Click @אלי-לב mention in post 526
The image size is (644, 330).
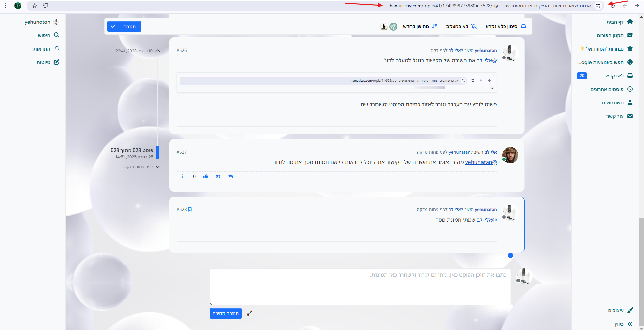point(487,61)
